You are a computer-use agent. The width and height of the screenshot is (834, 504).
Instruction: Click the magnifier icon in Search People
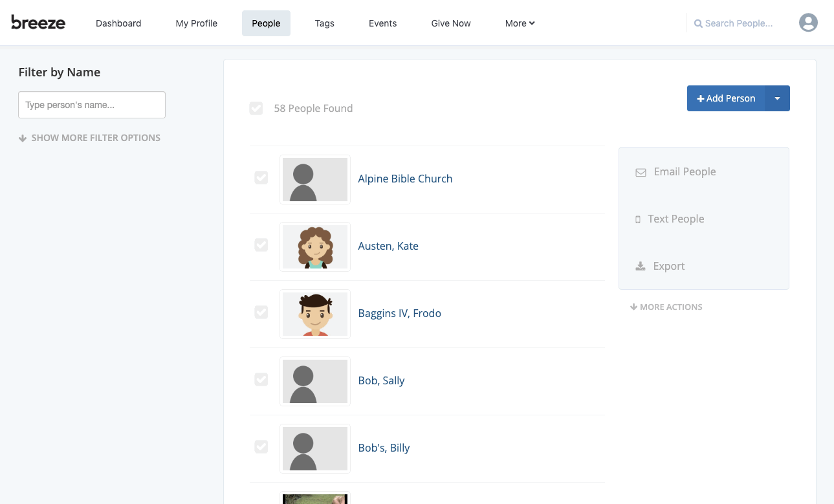point(698,23)
